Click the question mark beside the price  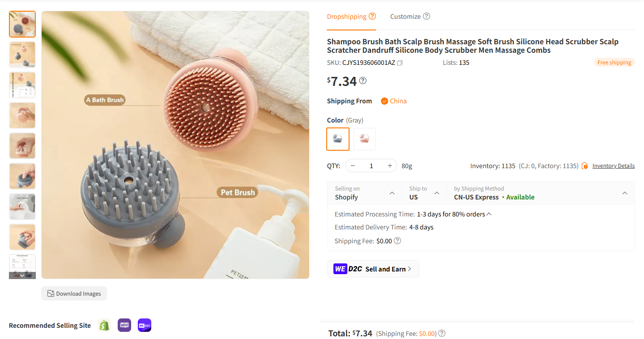(363, 81)
